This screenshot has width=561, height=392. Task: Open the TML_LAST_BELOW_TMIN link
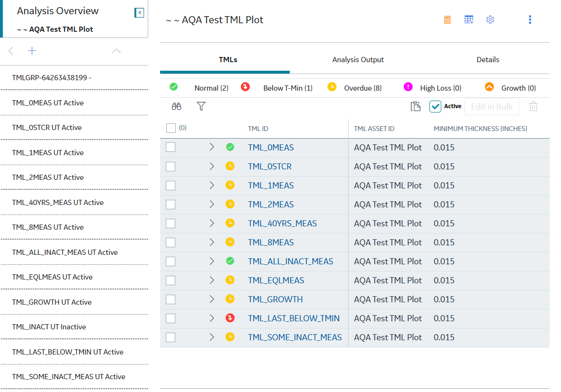(x=294, y=318)
